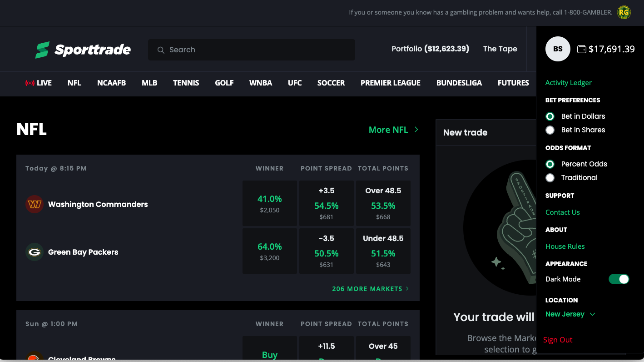Open Portfolio ($12,623.39) link

click(431, 49)
